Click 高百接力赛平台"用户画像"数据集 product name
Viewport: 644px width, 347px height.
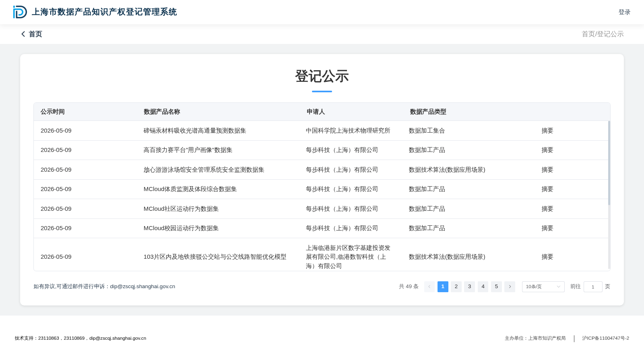click(x=188, y=150)
